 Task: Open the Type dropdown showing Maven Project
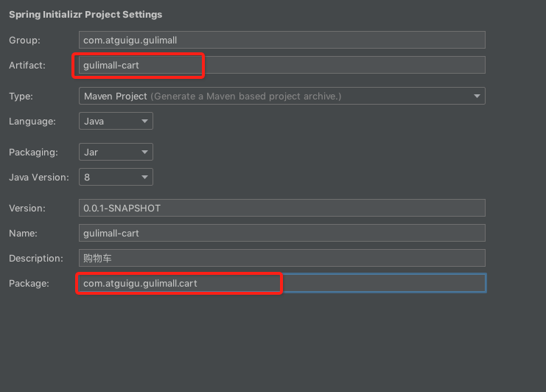[281, 96]
